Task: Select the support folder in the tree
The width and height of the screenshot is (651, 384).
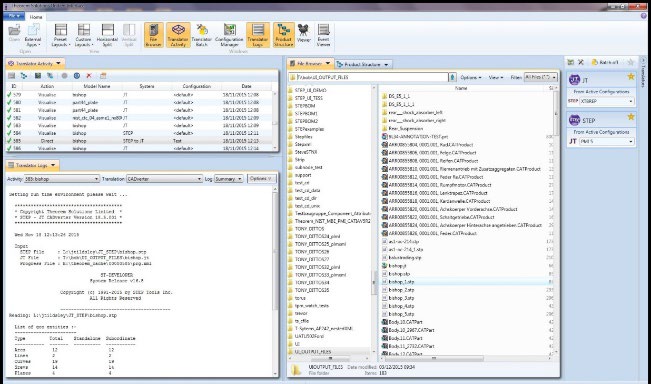Action: pyautogui.click(x=303, y=175)
